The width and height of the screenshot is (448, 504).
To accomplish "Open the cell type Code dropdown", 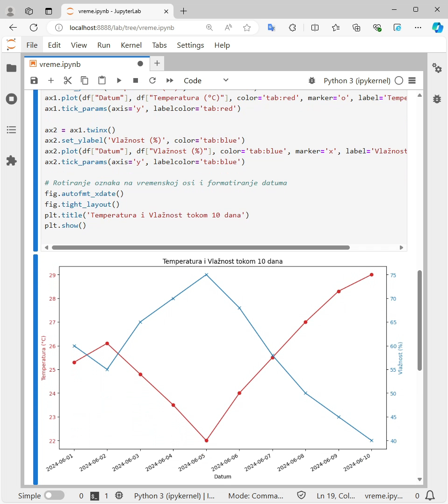I will coord(206,80).
